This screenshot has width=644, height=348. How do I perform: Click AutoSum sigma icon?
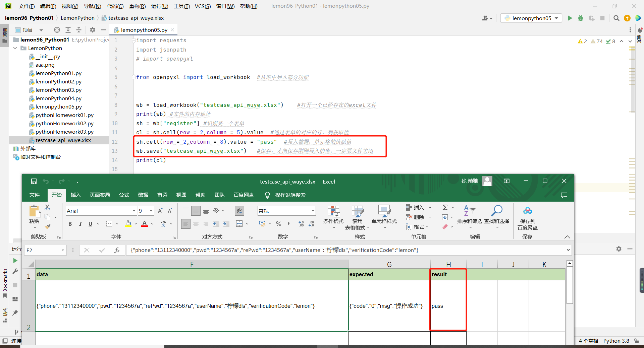[445, 207]
